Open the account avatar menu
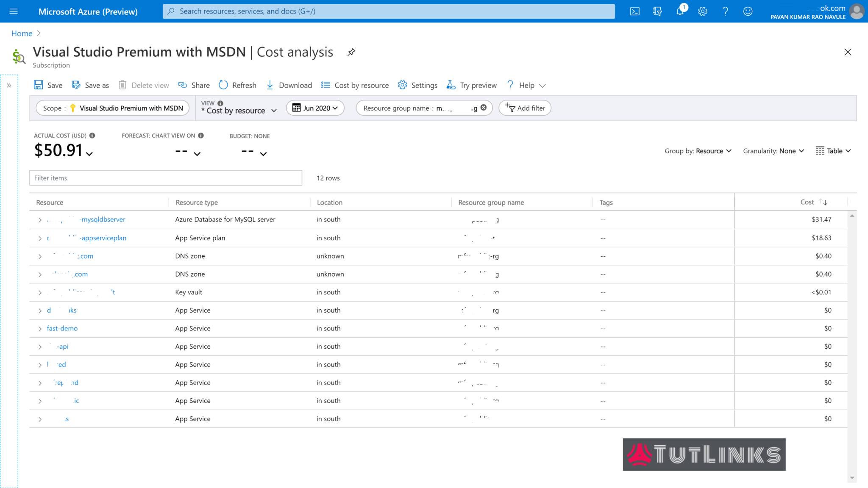This screenshot has height=488, width=868. click(x=857, y=11)
